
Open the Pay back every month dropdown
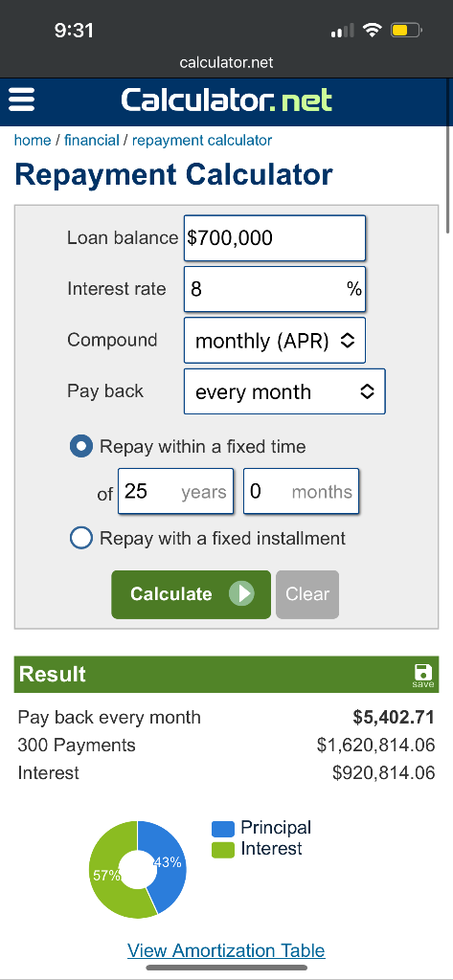284,391
